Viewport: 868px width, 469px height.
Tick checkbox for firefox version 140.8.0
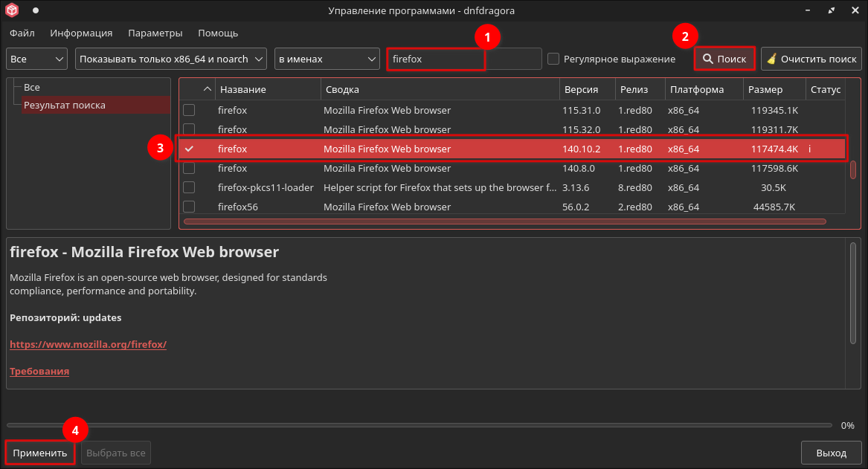pyautogui.click(x=189, y=168)
